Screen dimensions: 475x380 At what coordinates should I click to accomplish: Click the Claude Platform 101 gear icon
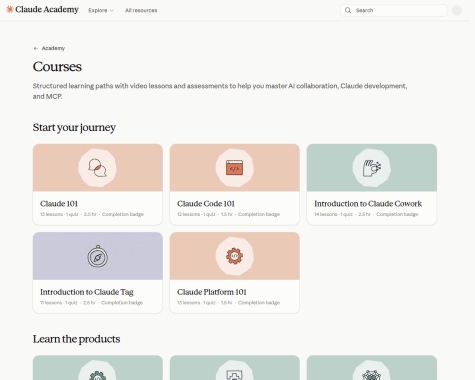point(234,256)
